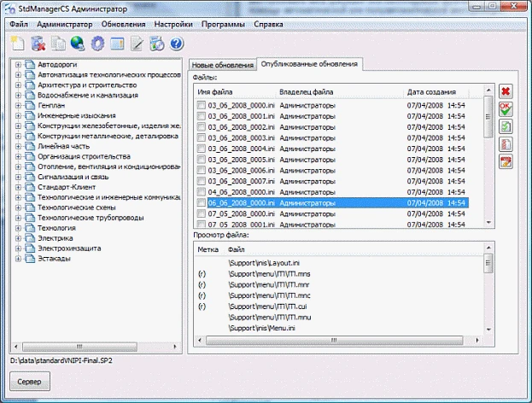Tick the checkbox for 03_06_2008_0000.ini
This screenshot has width=532, height=403.
(x=202, y=106)
